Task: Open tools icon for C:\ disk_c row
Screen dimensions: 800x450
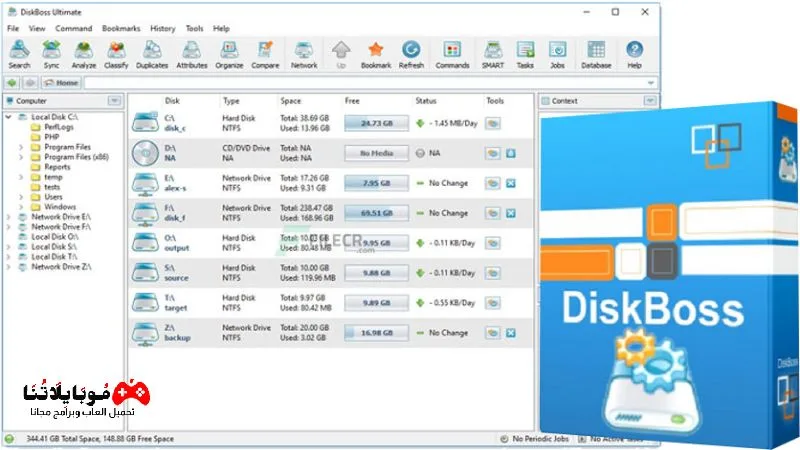Action: click(x=492, y=123)
